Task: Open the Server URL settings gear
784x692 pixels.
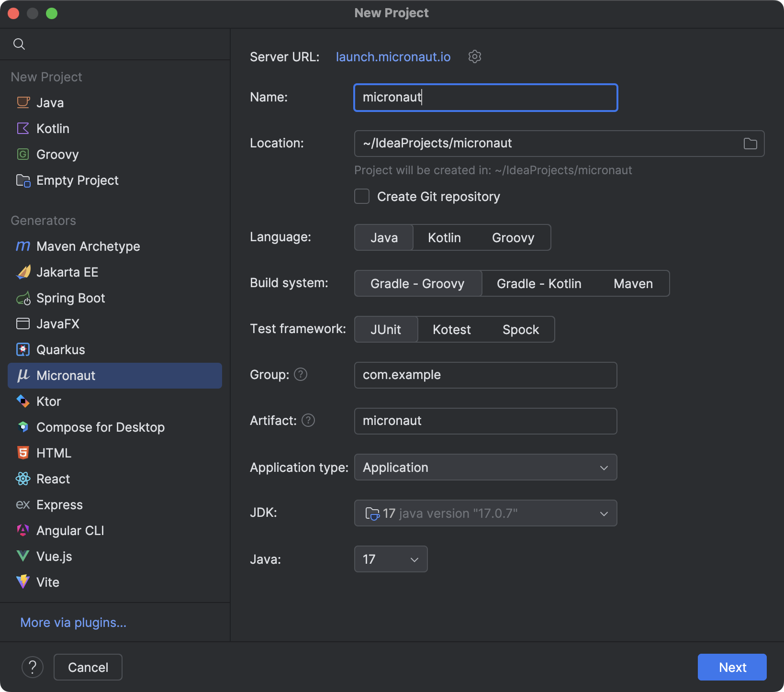Action: [474, 56]
